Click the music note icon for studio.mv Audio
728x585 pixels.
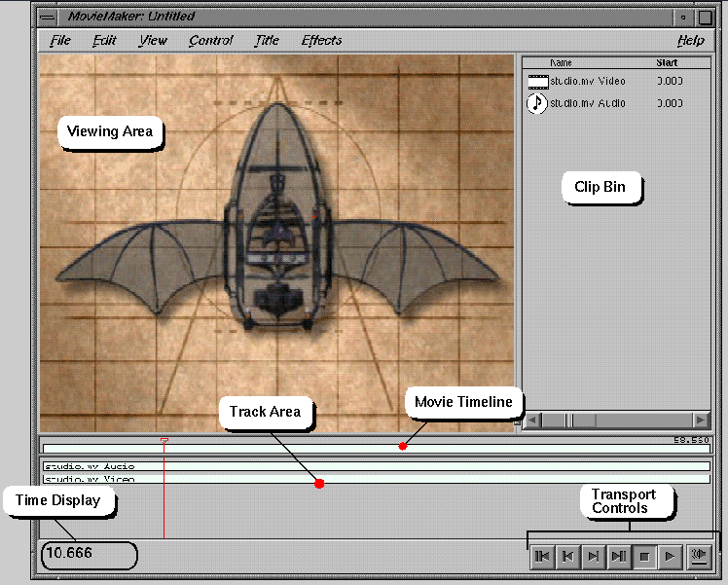pyautogui.click(x=536, y=103)
